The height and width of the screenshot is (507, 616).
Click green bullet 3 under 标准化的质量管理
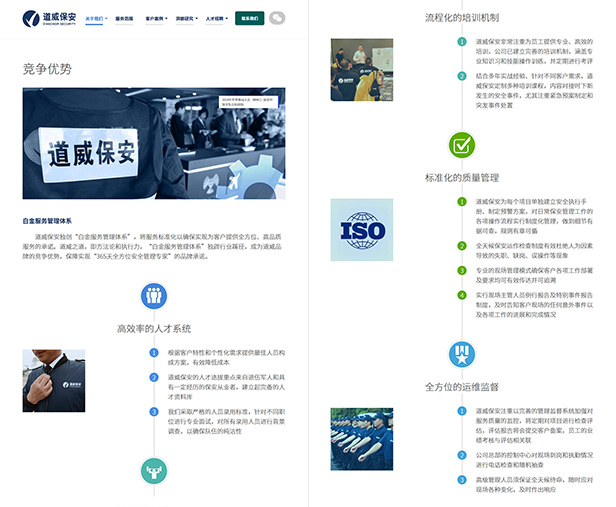coord(462,271)
